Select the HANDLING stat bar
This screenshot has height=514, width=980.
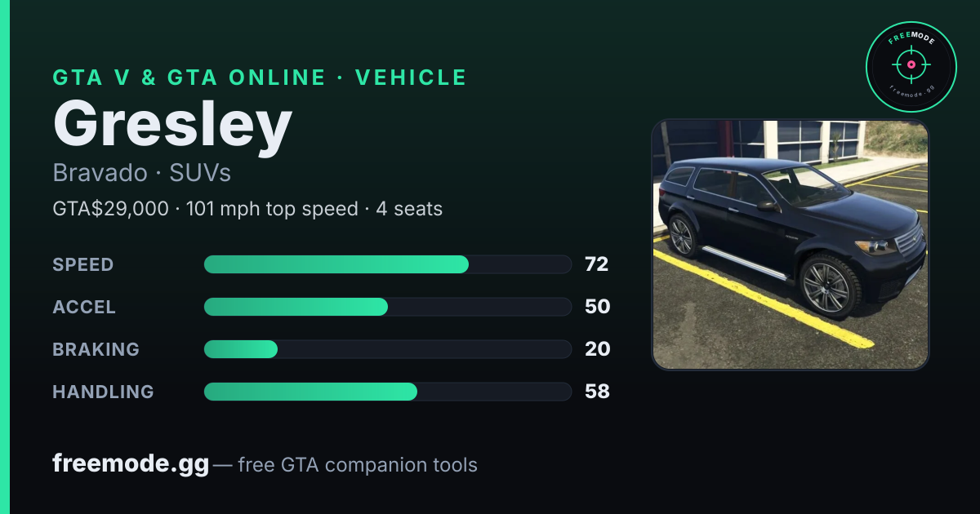(x=387, y=392)
